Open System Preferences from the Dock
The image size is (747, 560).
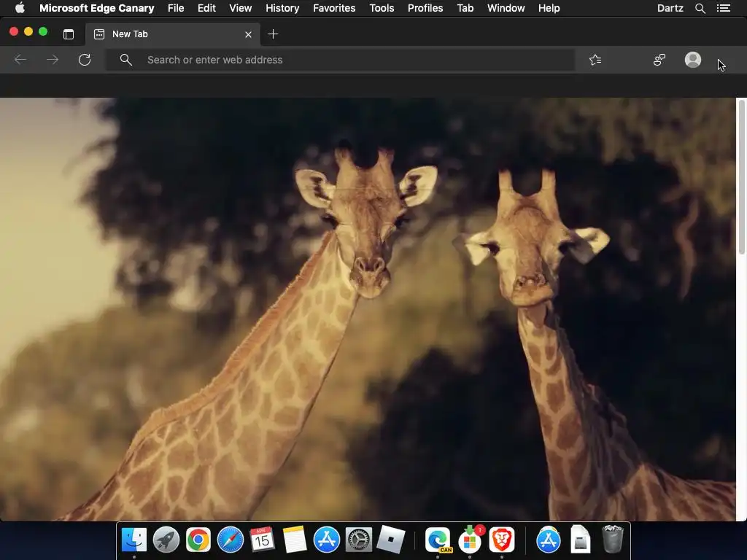pos(358,540)
